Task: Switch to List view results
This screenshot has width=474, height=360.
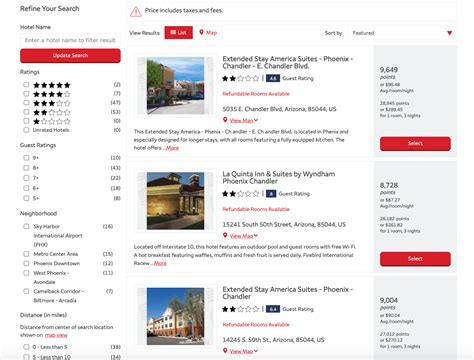Action: (x=178, y=32)
